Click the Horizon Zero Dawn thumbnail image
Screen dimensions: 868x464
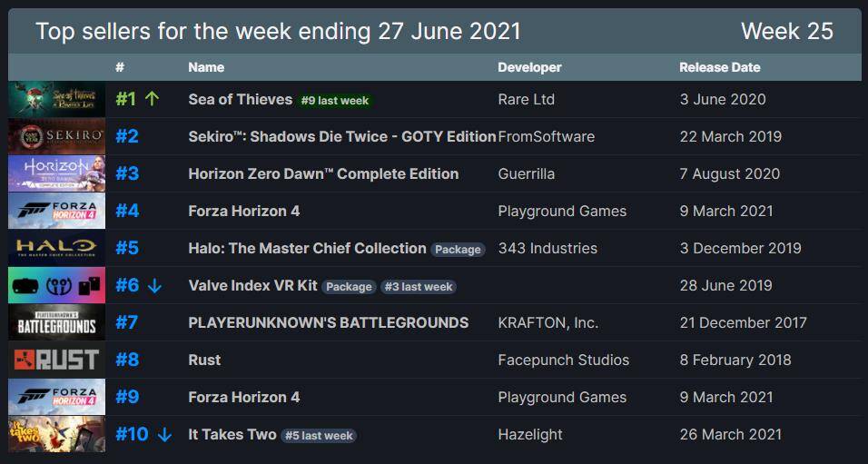[x=56, y=173]
